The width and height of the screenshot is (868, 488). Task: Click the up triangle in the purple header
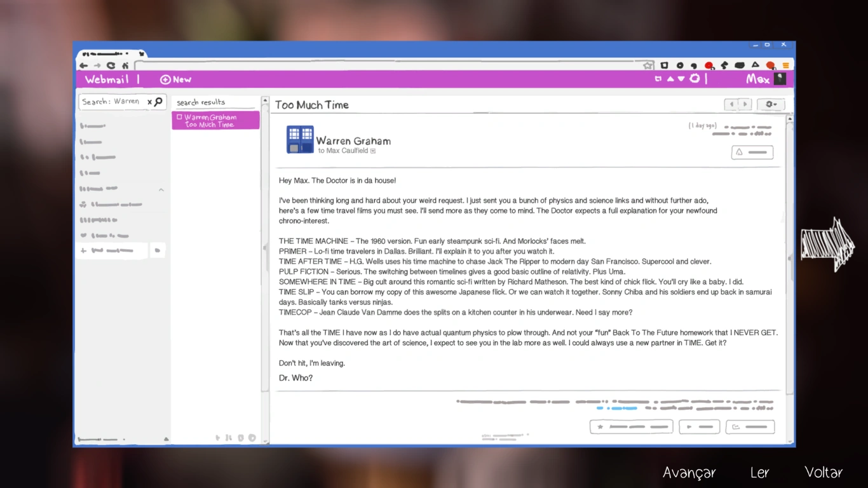point(670,79)
